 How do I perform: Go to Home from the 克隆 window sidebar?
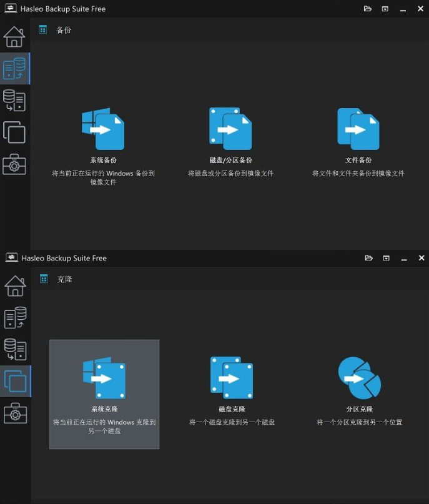tap(15, 285)
